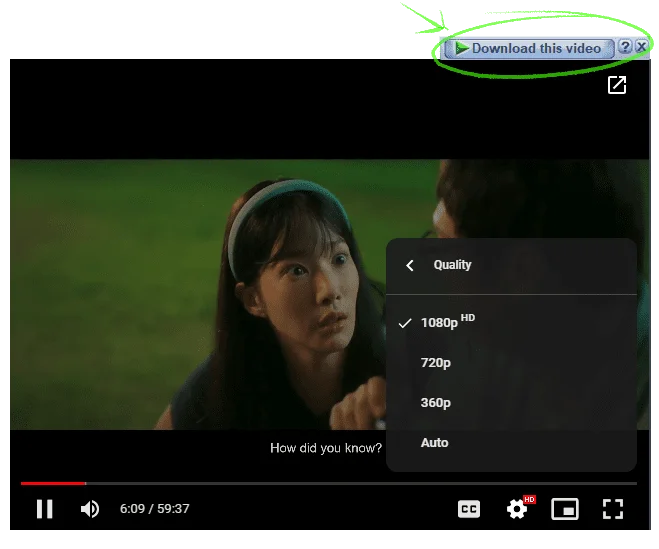Open video in new window icon
This screenshot has height=549, width=659.
tap(617, 85)
